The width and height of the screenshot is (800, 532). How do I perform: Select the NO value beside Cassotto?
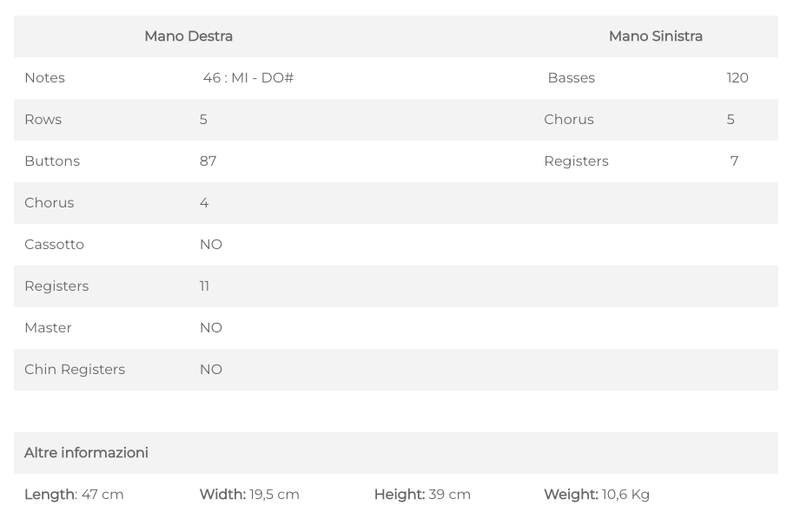211,245
